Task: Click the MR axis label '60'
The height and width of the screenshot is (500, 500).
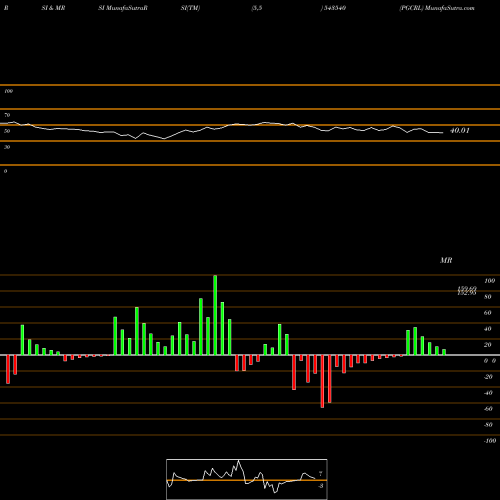Action: point(488,313)
